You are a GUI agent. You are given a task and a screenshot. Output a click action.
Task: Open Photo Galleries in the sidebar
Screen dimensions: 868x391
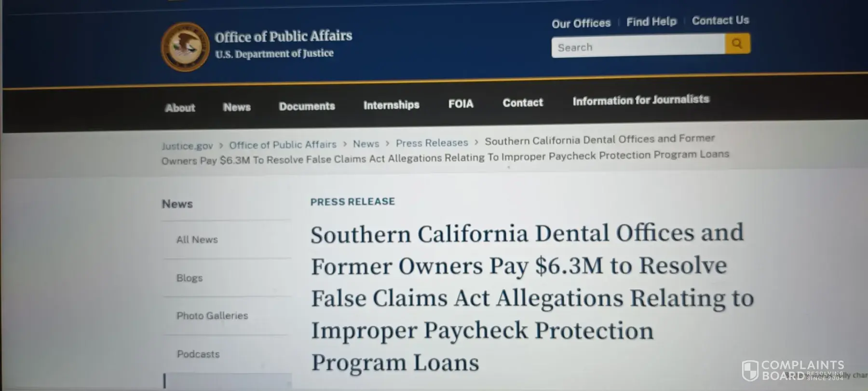click(212, 316)
